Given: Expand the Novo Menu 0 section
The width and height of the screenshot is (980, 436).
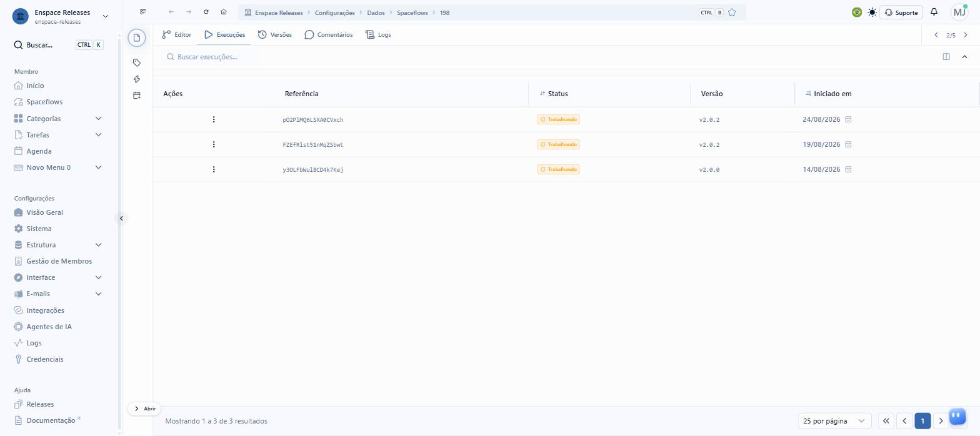Looking at the screenshot, I should pos(98,167).
